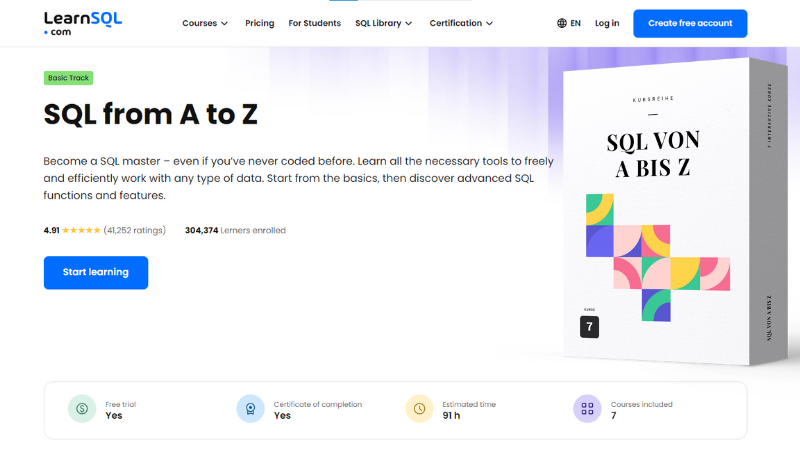This screenshot has height=450, width=800.
Task: Open the Certification dropdown menu
Action: pyautogui.click(x=461, y=23)
